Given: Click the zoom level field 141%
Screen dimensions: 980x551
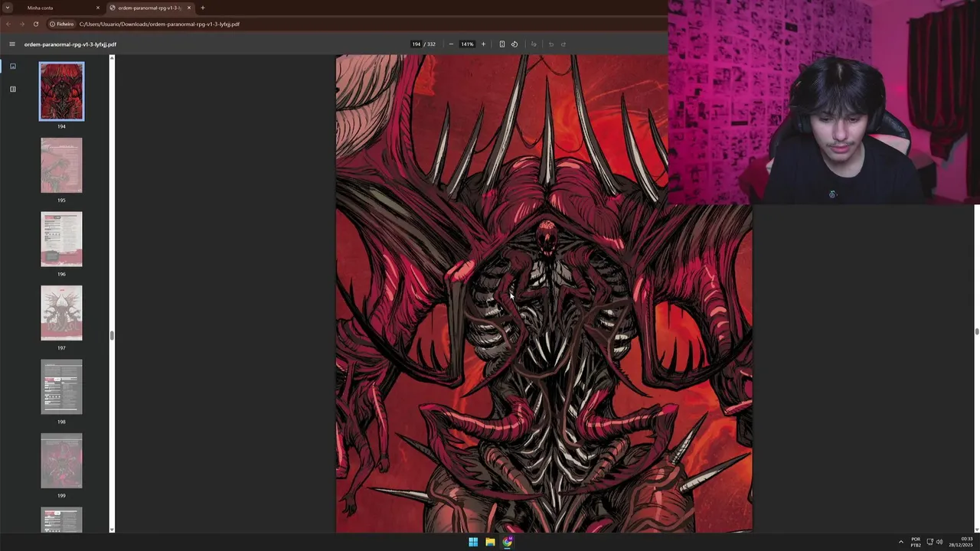Looking at the screenshot, I should pyautogui.click(x=467, y=44).
